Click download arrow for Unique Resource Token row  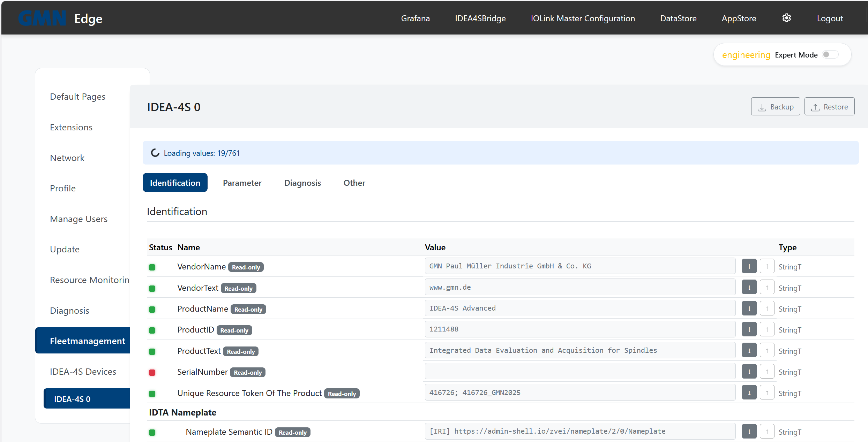(x=749, y=393)
